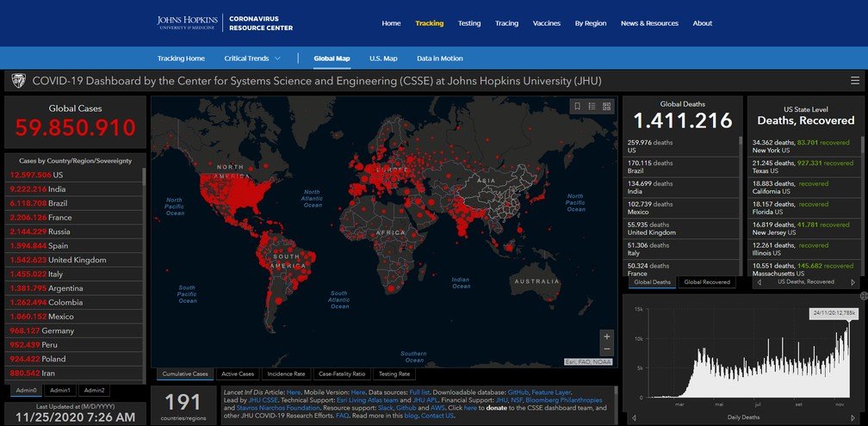Open the By Region nav item

click(x=591, y=23)
